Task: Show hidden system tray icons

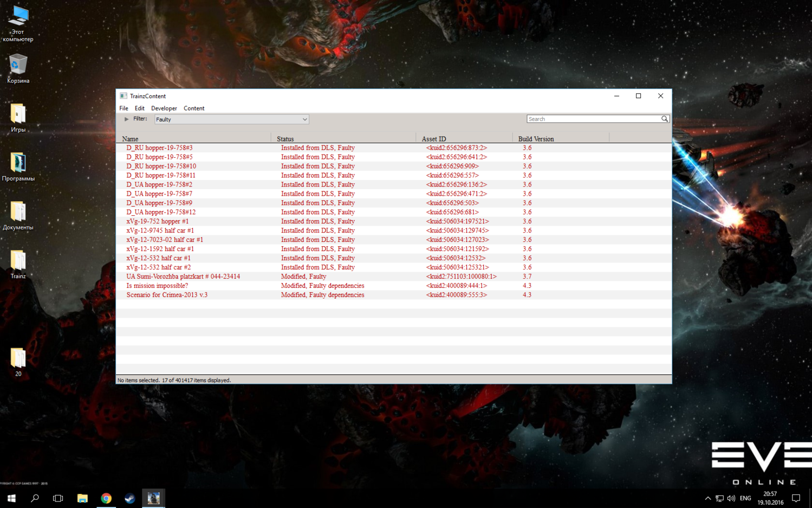Action: point(707,498)
